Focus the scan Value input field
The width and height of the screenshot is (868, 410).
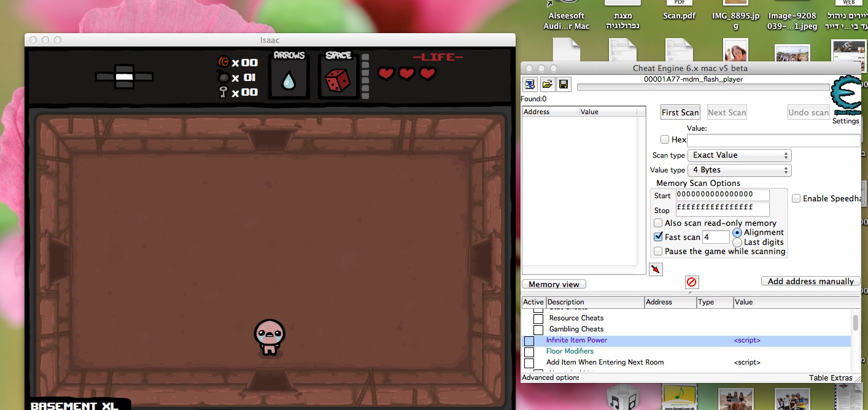coord(773,140)
